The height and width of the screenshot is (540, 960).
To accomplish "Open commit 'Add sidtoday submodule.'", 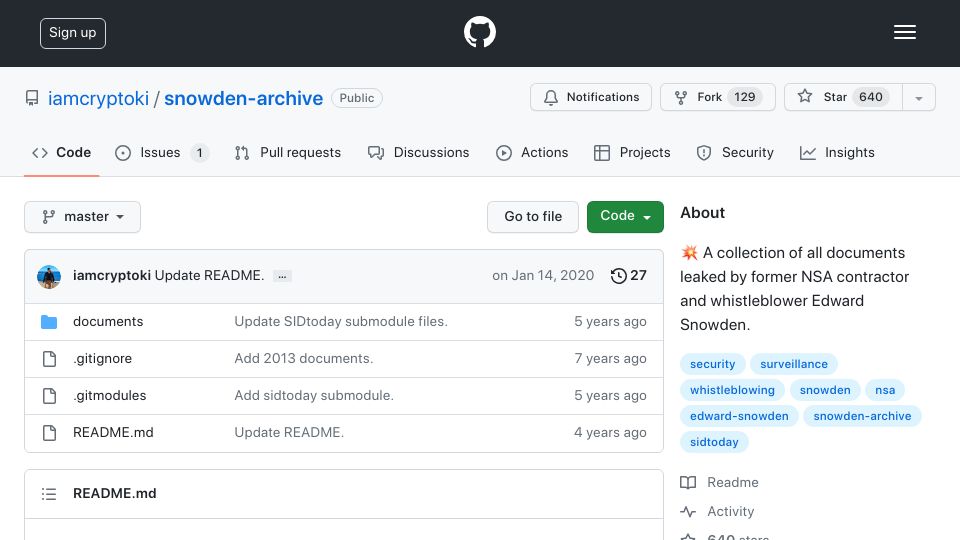I will [x=314, y=396].
